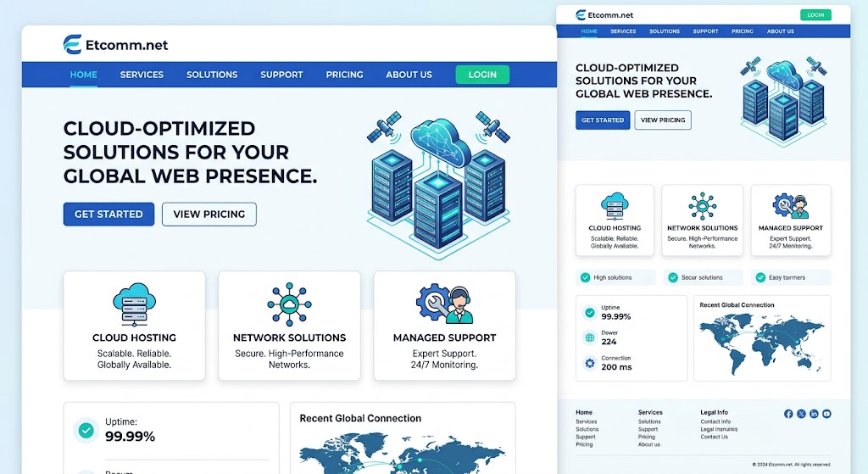Open Pricing link under footer Home column
868x474 pixels.
click(584, 444)
